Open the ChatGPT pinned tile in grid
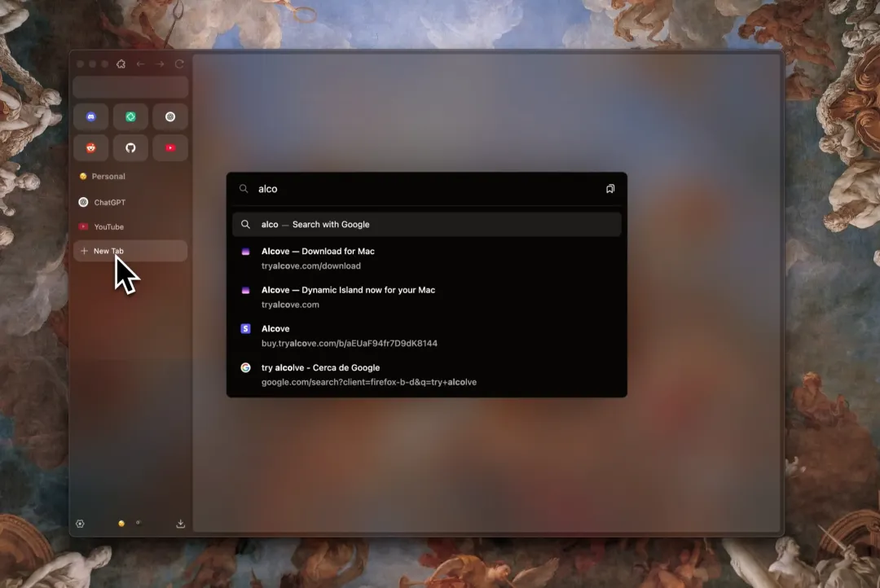The height and width of the screenshot is (588, 880). tap(170, 116)
